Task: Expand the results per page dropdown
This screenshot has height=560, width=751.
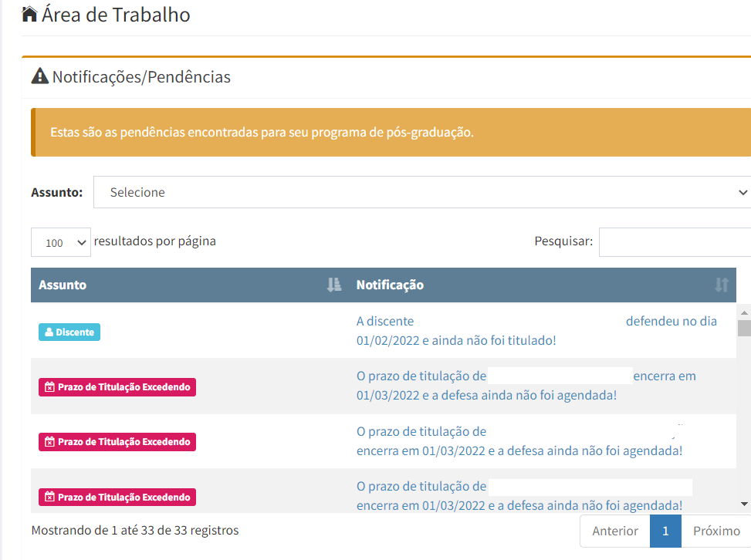Action: pyautogui.click(x=61, y=242)
